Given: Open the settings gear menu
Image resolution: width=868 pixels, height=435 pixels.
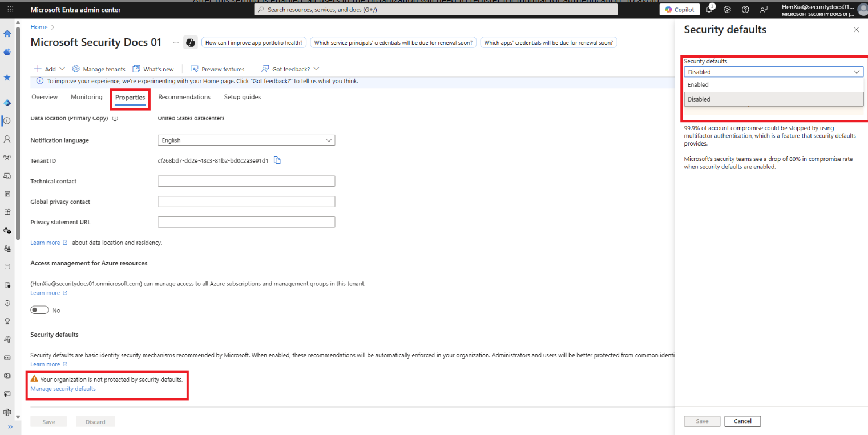Looking at the screenshot, I should coord(726,9).
